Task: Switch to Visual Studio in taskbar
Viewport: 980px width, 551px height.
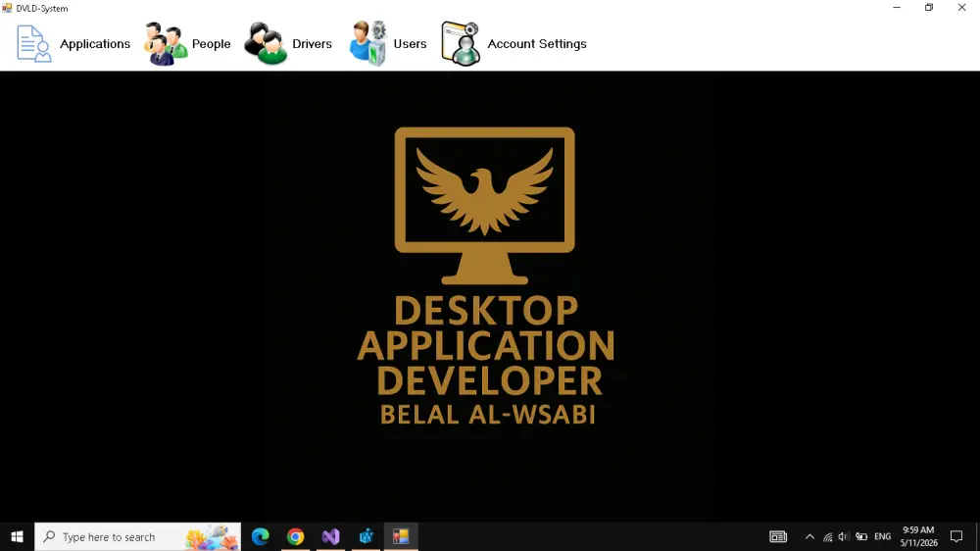Action: pyautogui.click(x=330, y=536)
